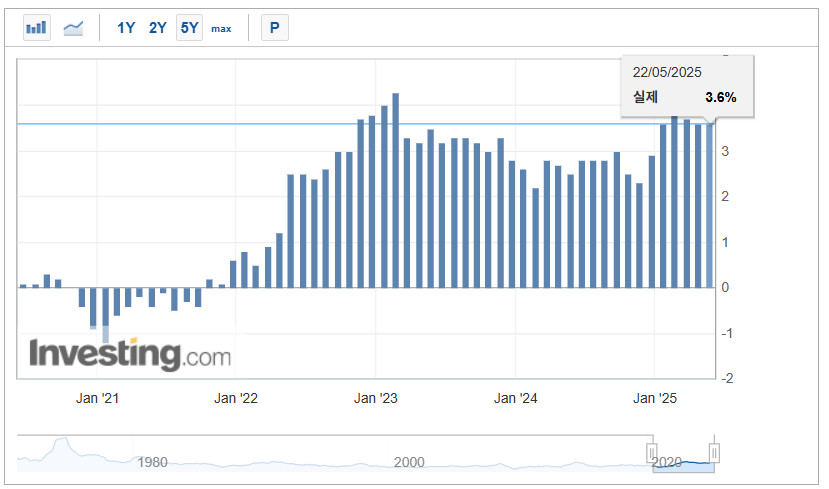Switch to bar chart view icon
Screen dimensions: 829x489
pos(36,27)
